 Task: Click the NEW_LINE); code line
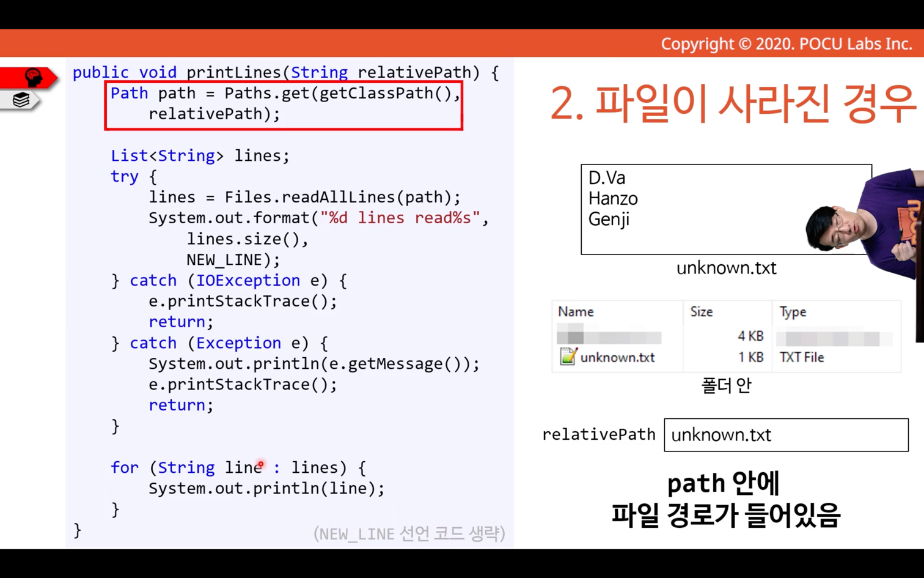[233, 259]
